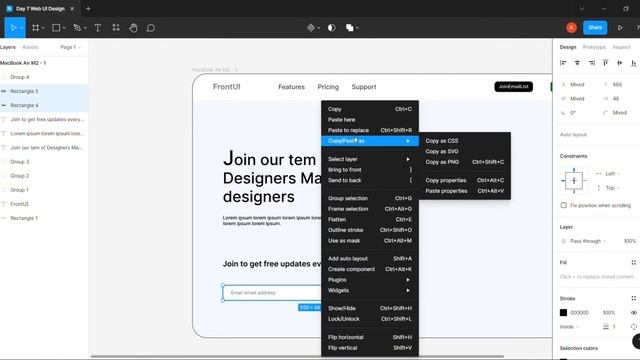The width and height of the screenshot is (640, 360).
Task: Select the Text tool
Action: click(x=98, y=28)
